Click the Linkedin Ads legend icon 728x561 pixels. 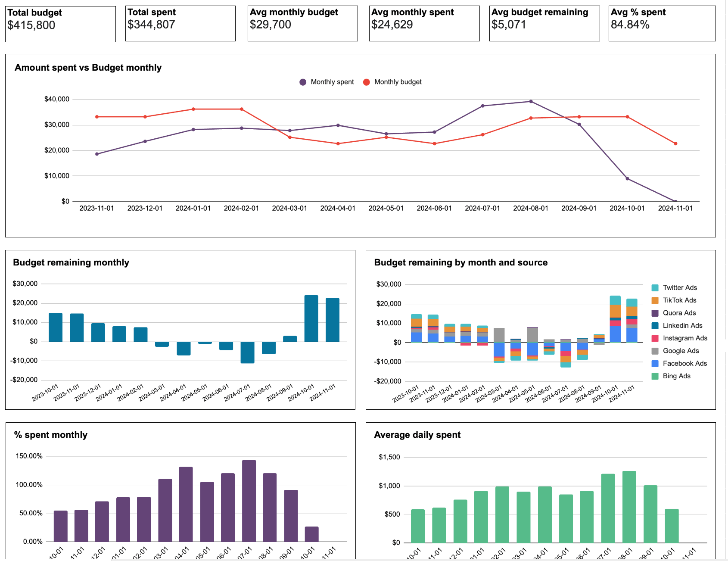coord(655,325)
